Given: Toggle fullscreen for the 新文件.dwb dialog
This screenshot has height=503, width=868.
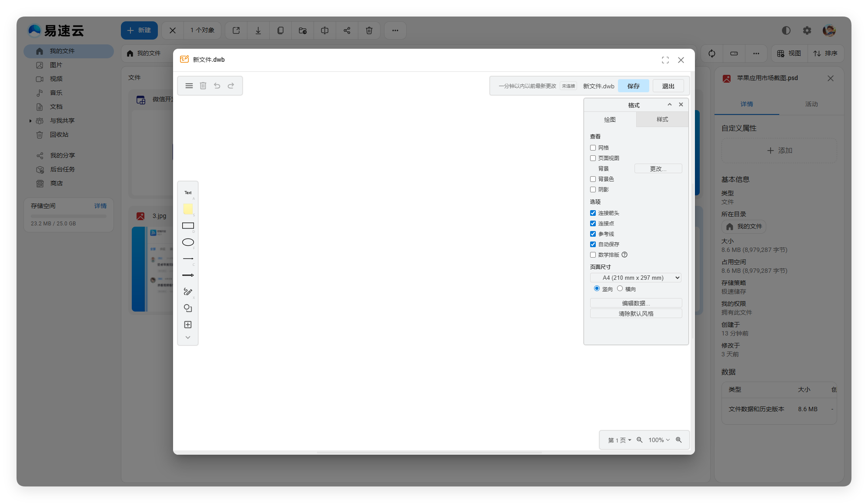Looking at the screenshot, I should tap(665, 60).
